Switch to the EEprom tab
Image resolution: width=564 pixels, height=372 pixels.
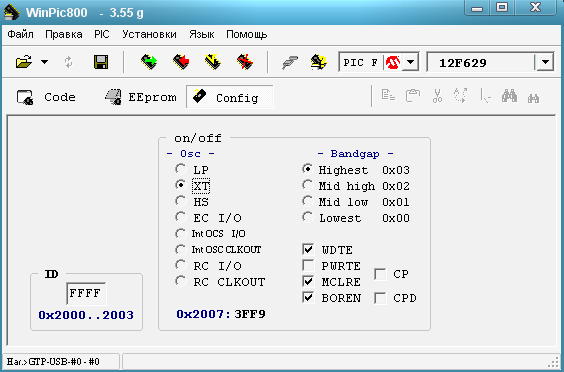141,97
